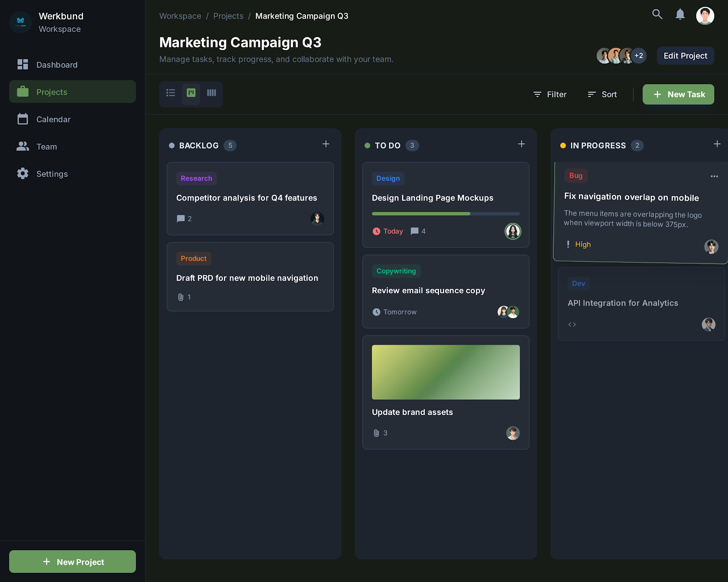Open the Filter options
The width and height of the screenshot is (728, 582).
point(550,94)
